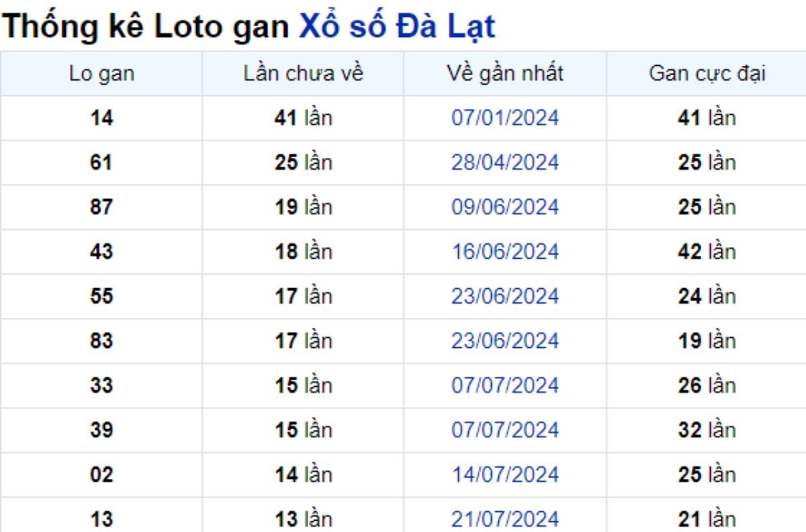Click the '21 lần' Gan cực đại value

coord(707,519)
